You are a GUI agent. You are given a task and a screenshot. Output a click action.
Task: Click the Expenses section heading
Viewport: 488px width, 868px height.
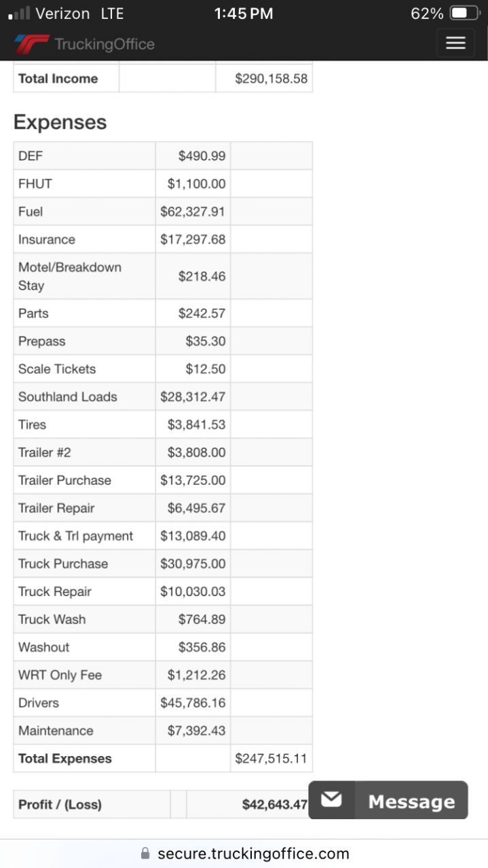click(x=60, y=122)
